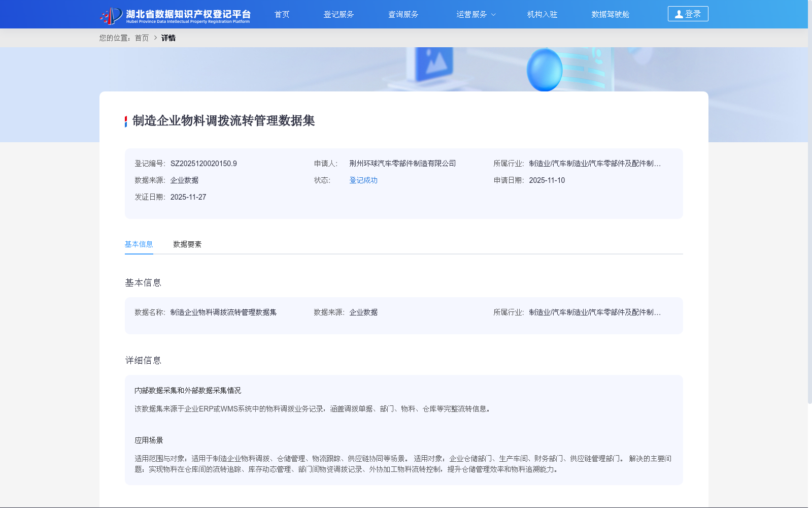
Task: Click the 应用场景 heading
Action: (149, 440)
